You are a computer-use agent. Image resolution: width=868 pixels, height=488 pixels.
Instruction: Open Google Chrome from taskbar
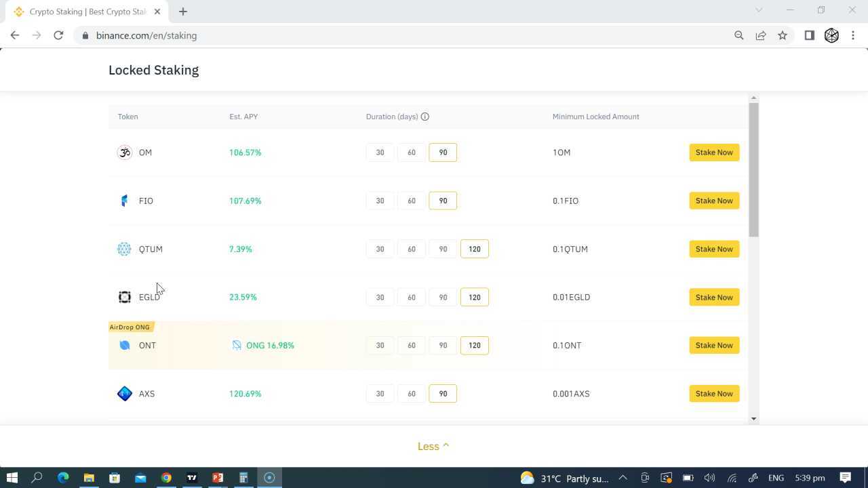[x=166, y=478]
